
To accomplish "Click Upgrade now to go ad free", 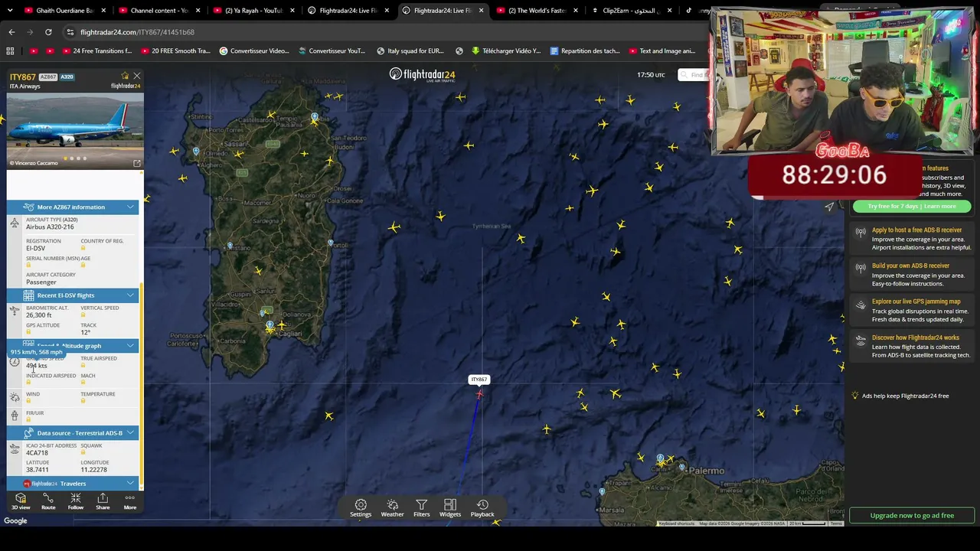I will tap(912, 515).
